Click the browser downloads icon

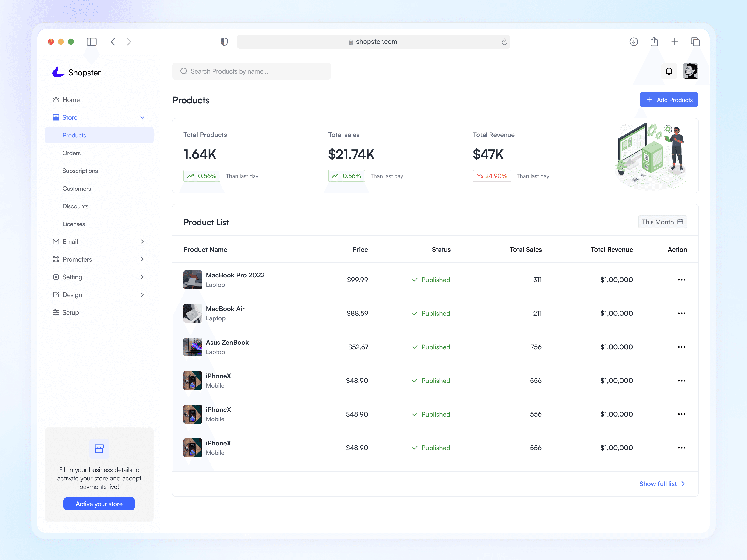click(634, 42)
